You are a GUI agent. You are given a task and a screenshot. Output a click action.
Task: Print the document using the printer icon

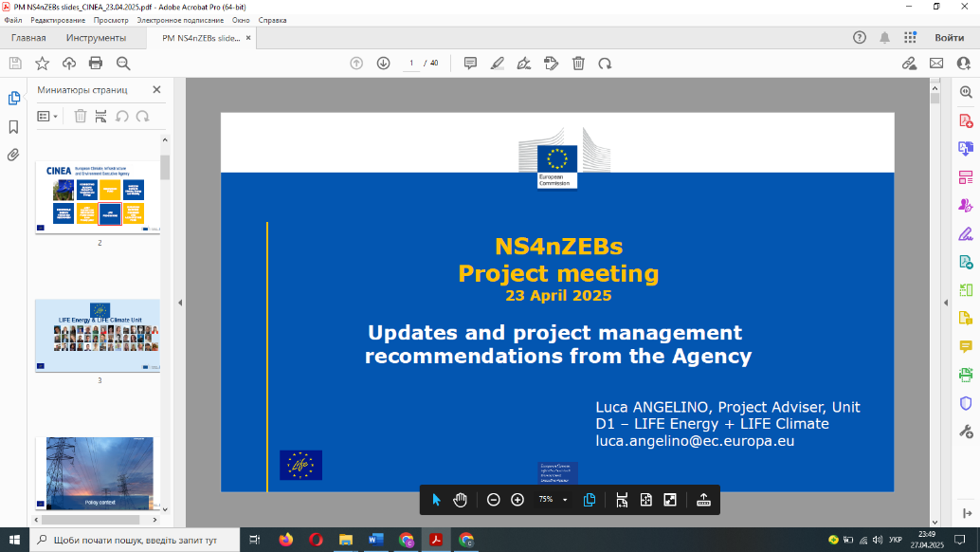coord(96,64)
